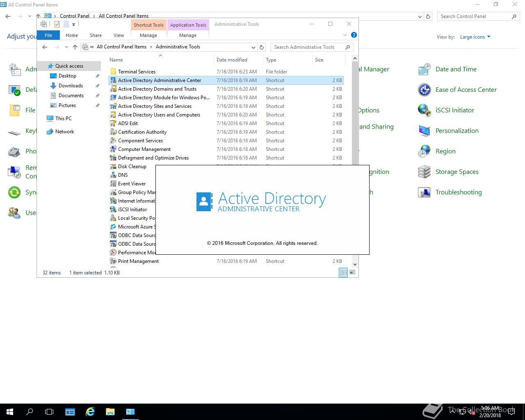Open Storage Spaces Control Panel icon
Image resolution: width=525 pixels, height=420 pixels.
point(425,172)
